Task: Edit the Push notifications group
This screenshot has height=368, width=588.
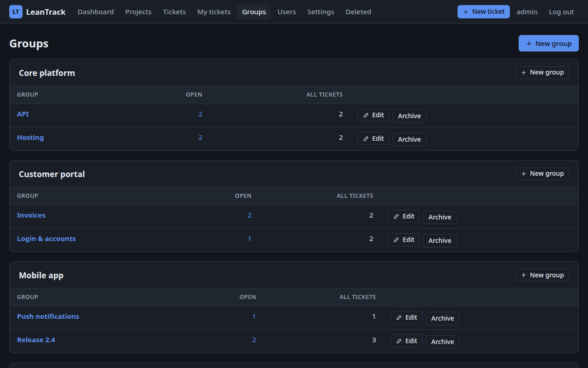Action: 407,317
